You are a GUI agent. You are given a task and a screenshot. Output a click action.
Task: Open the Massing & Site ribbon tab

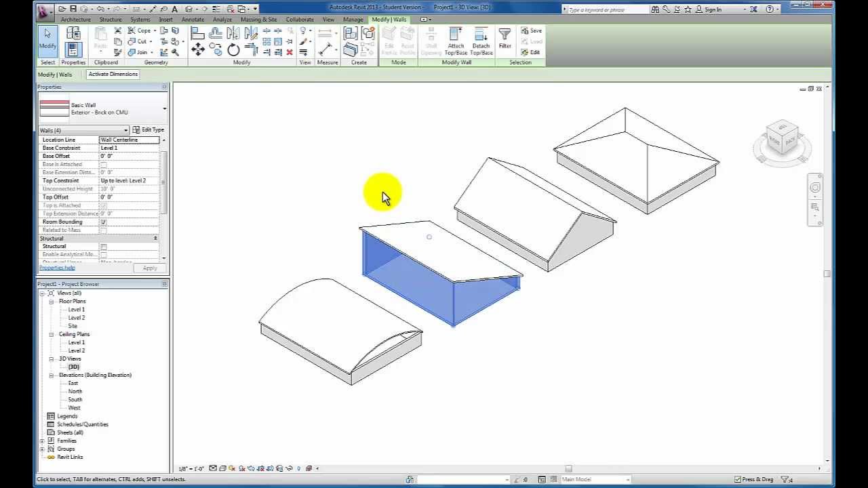coord(259,20)
